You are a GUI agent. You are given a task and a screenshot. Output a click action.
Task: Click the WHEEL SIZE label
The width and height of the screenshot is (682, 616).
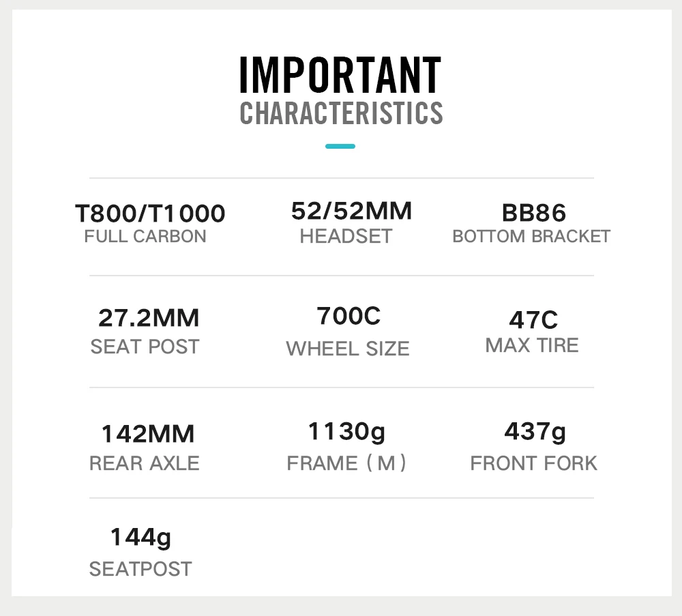348,349
